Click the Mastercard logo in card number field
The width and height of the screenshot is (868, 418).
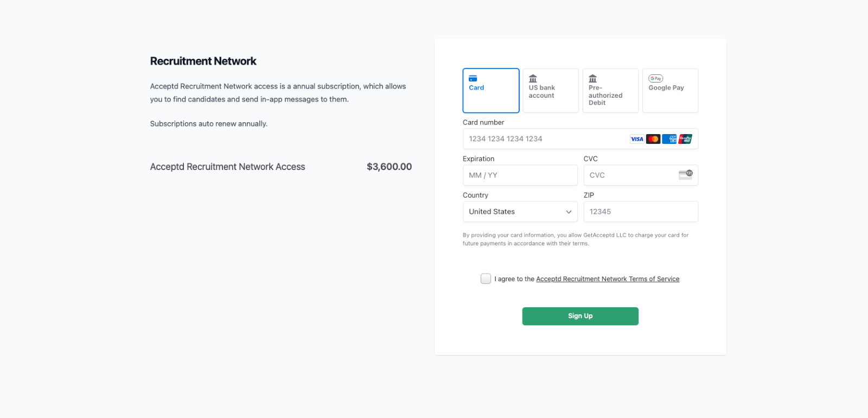[x=653, y=139]
